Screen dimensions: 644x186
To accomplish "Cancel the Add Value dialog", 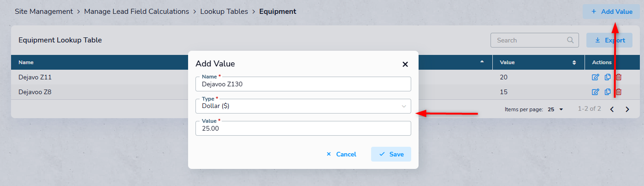I will pyautogui.click(x=341, y=154).
